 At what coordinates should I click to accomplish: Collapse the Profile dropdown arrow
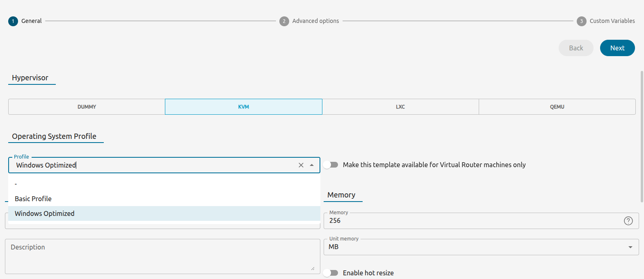pos(312,165)
